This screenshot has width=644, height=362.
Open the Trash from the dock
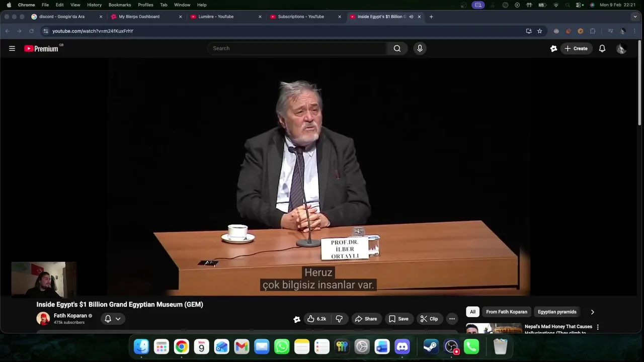(500, 346)
